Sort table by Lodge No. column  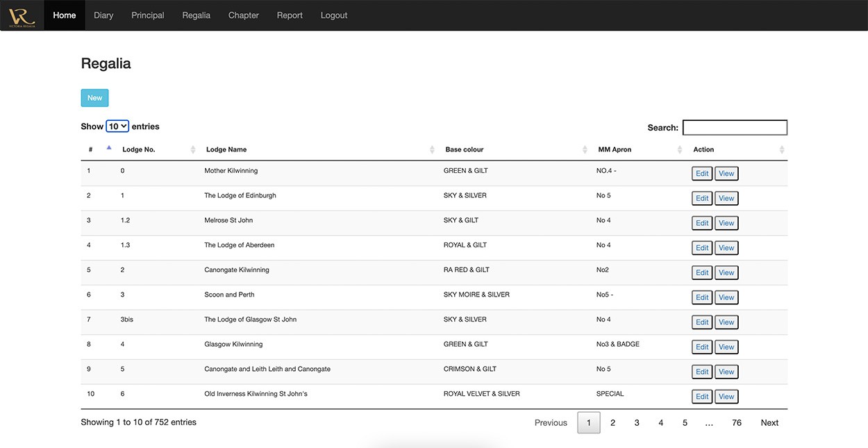[139, 149]
